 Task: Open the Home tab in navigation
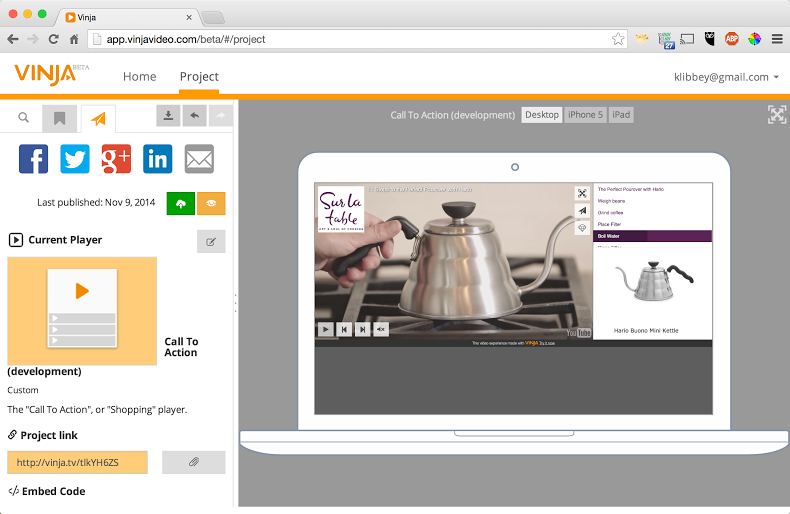click(139, 77)
